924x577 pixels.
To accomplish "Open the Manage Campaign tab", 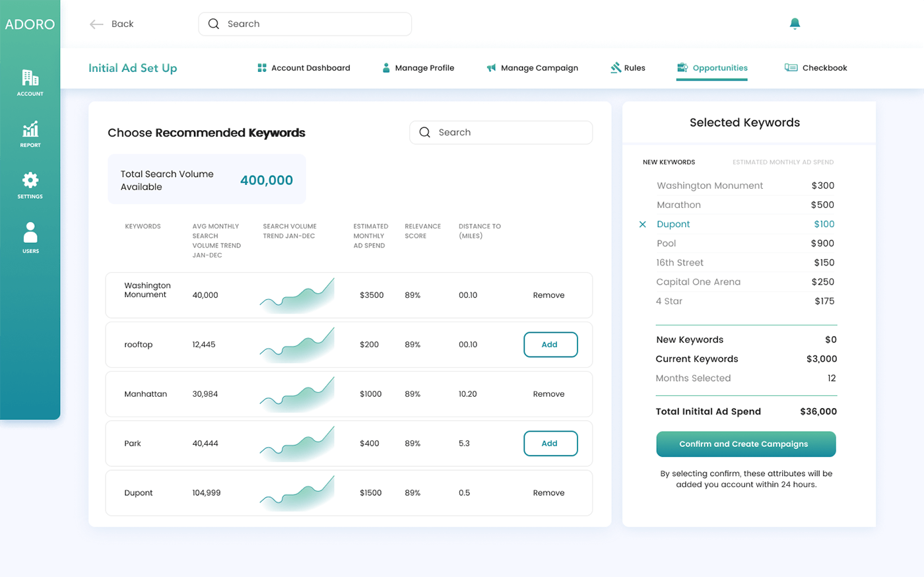I will point(532,68).
